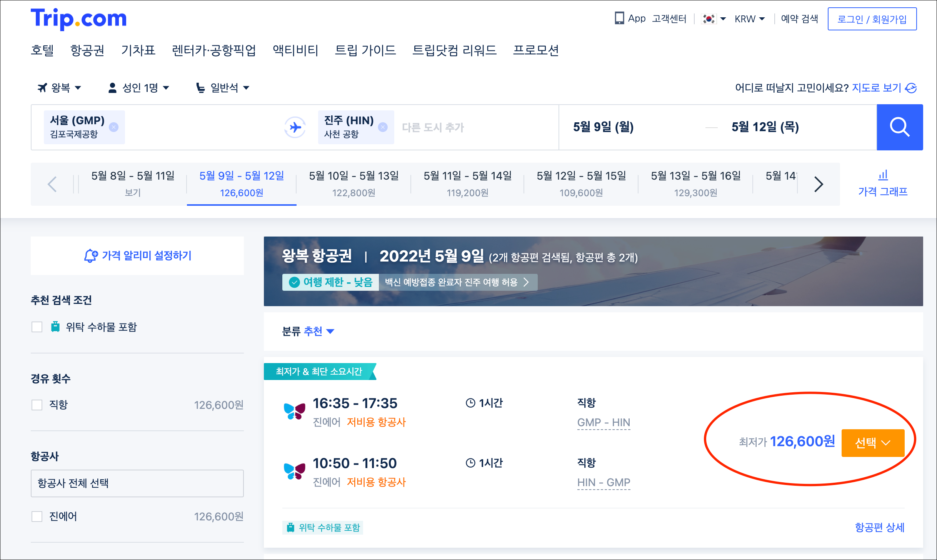Enable the 직항 direct flight checkbox
Screen dimensions: 937x560
point(37,405)
